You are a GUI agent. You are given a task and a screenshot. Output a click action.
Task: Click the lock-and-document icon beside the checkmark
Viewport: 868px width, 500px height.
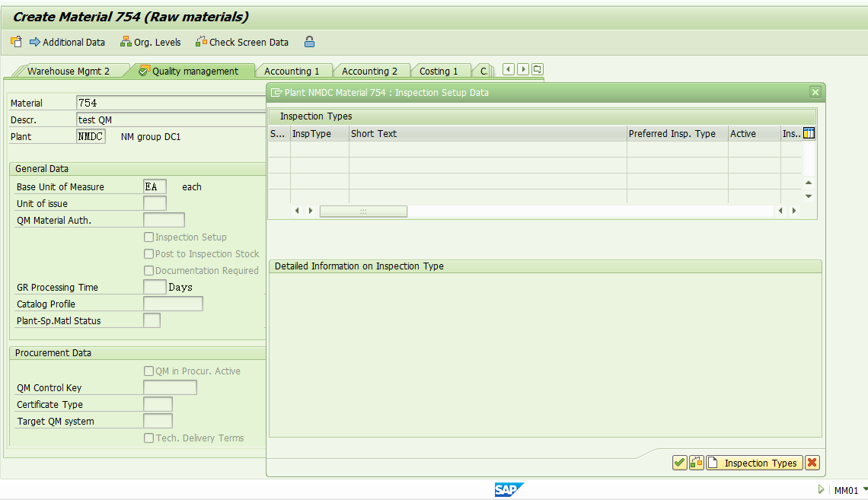coord(697,463)
